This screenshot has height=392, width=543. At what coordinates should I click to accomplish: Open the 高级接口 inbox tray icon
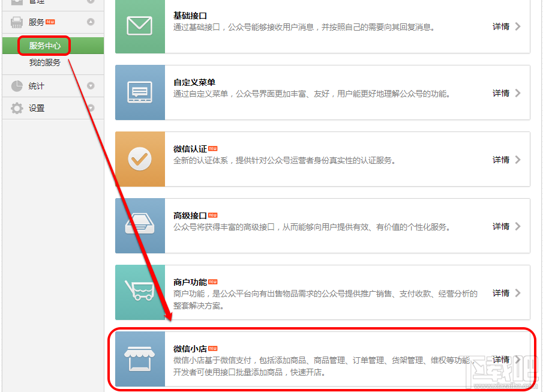tap(139, 226)
